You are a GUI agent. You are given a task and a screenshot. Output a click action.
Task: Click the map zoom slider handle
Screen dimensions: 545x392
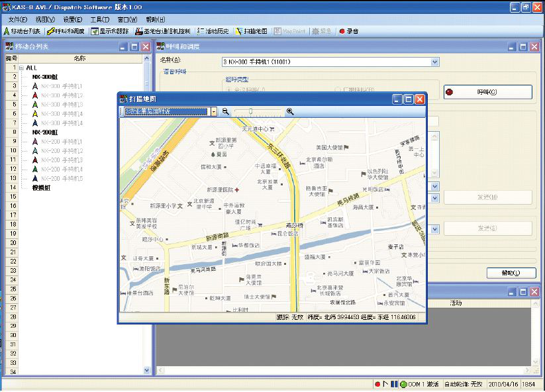pyautogui.click(x=251, y=112)
